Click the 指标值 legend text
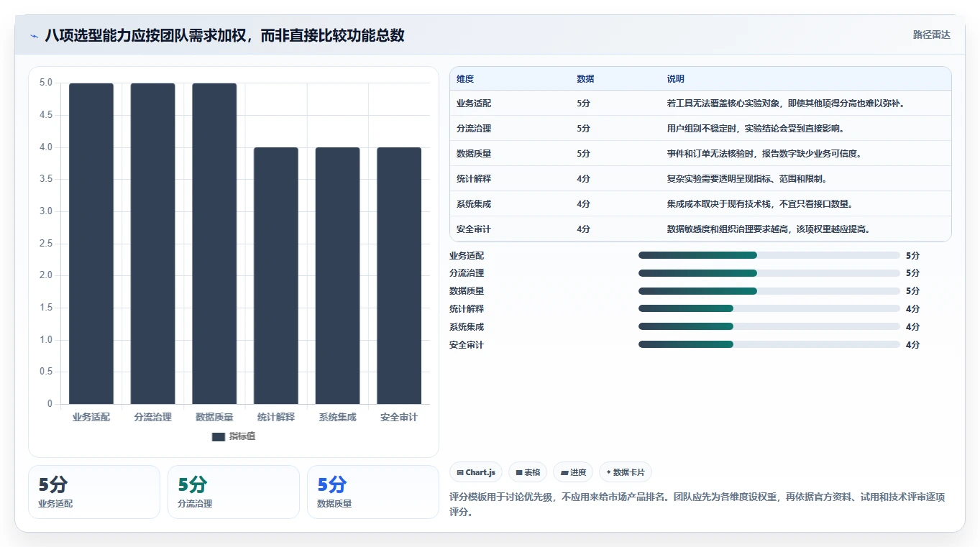This screenshot has height=547, width=980. pos(242,436)
